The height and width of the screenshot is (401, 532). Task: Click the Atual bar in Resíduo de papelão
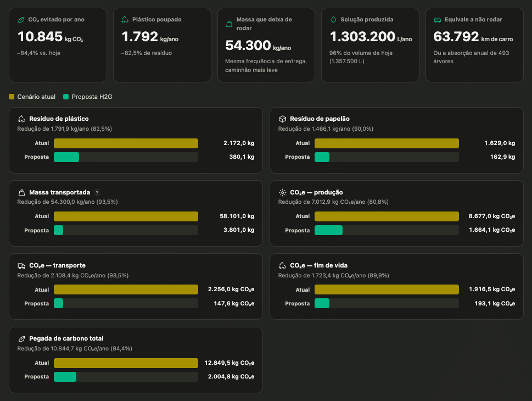point(387,143)
